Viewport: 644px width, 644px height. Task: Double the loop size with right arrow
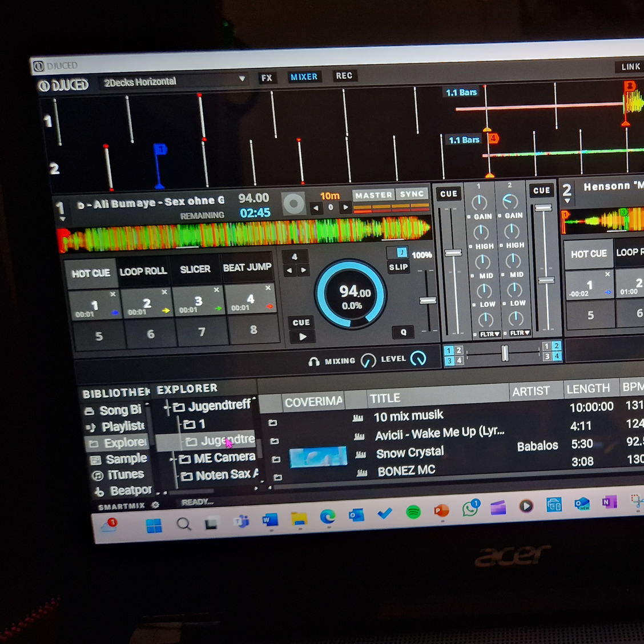coord(304,270)
